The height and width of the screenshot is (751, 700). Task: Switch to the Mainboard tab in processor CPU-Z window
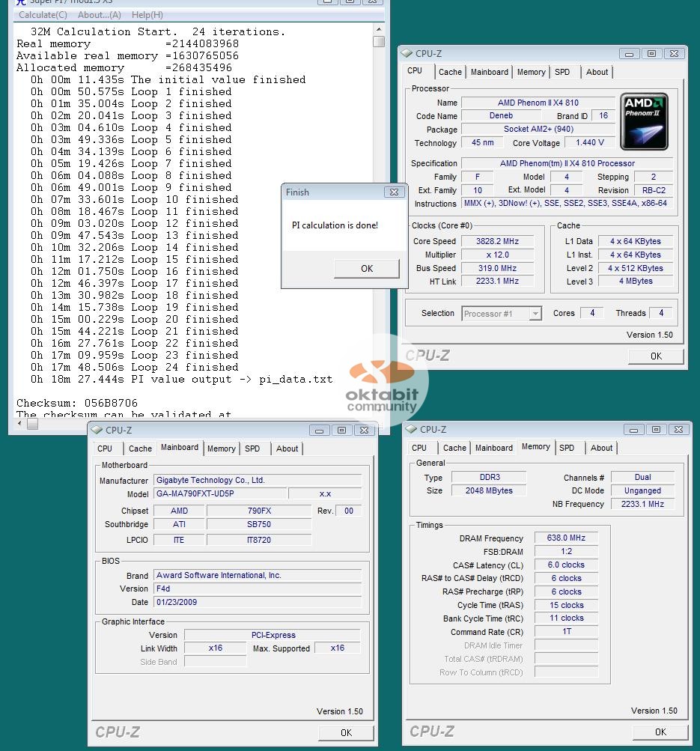point(490,72)
